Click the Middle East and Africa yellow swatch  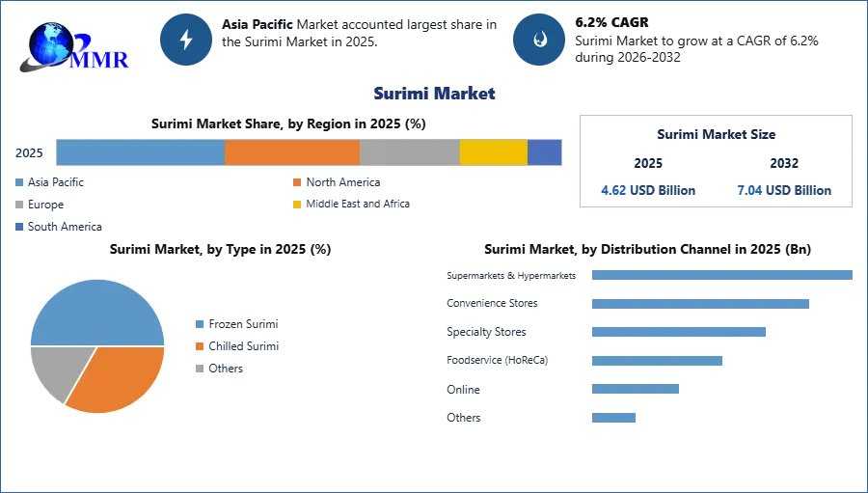click(x=297, y=205)
